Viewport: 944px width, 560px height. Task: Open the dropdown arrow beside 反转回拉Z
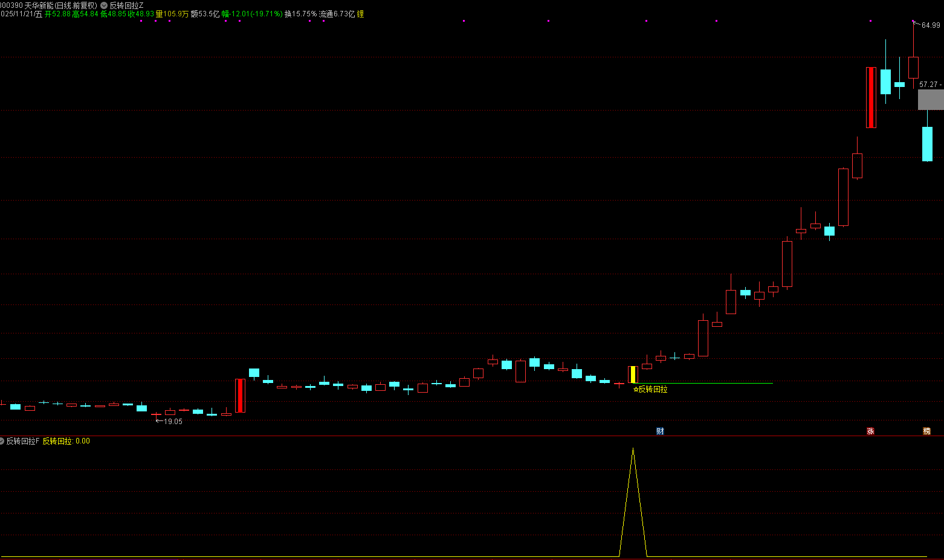104,5
